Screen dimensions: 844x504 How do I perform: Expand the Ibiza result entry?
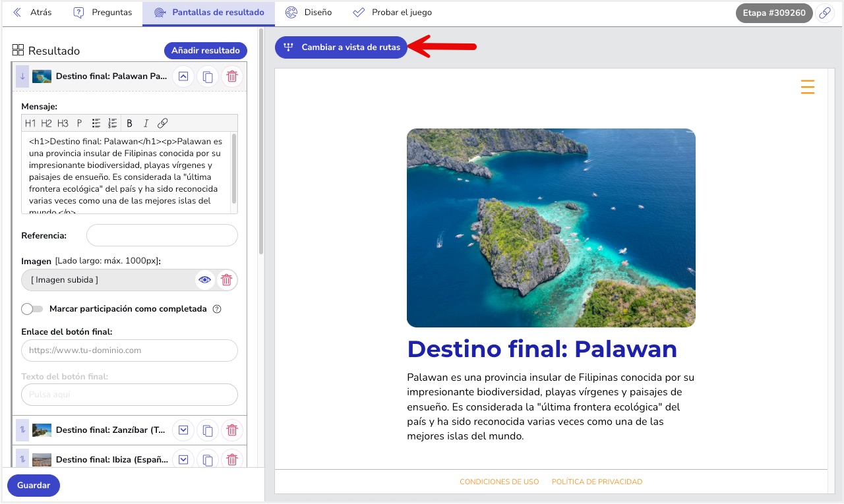[183, 459]
